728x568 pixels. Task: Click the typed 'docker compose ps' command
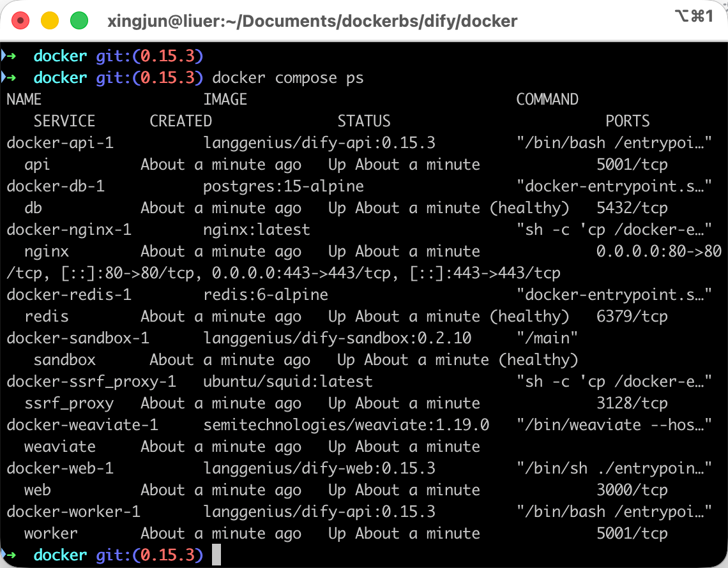click(287, 78)
